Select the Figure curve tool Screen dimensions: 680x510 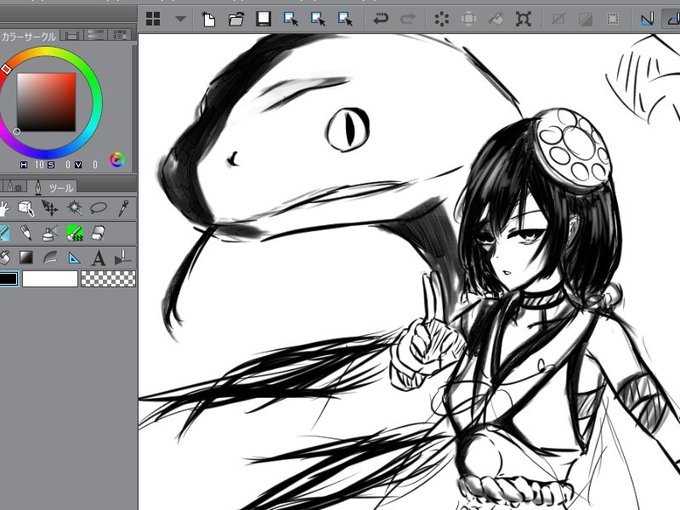50,258
